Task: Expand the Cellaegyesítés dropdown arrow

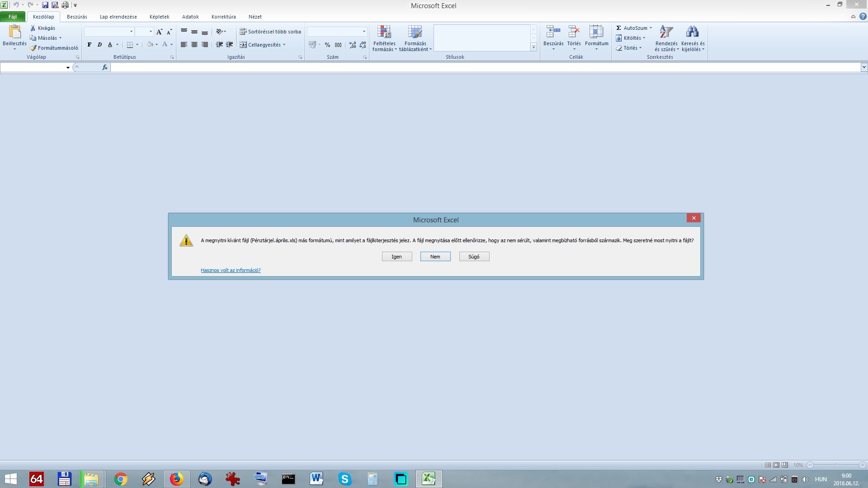Action: click(x=284, y=45)
